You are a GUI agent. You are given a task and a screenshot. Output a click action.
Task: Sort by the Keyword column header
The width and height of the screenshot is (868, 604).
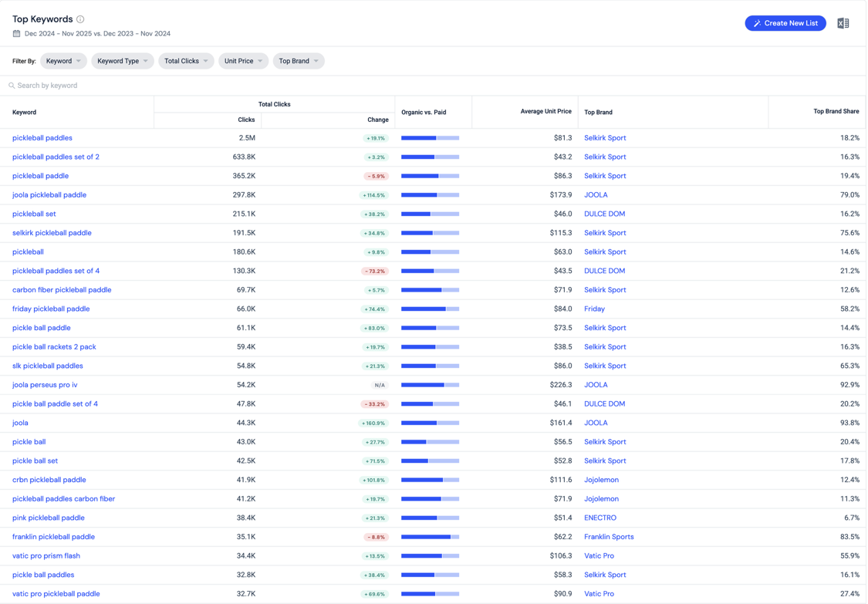coord(25,113)
